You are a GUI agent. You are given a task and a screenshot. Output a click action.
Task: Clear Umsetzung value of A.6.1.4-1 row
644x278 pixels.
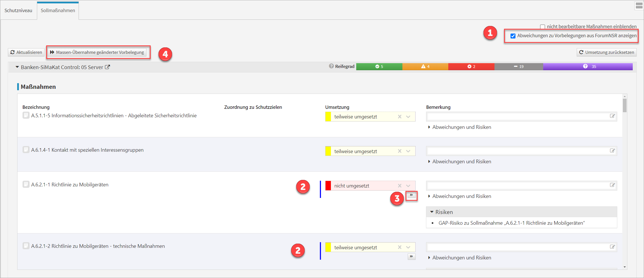point(400,151)
